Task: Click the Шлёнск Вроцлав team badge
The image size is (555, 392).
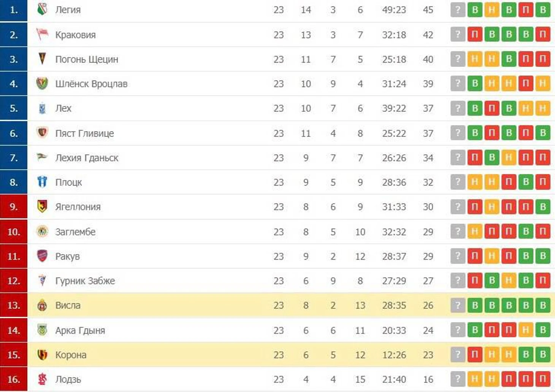Action: tap(42, 83)
